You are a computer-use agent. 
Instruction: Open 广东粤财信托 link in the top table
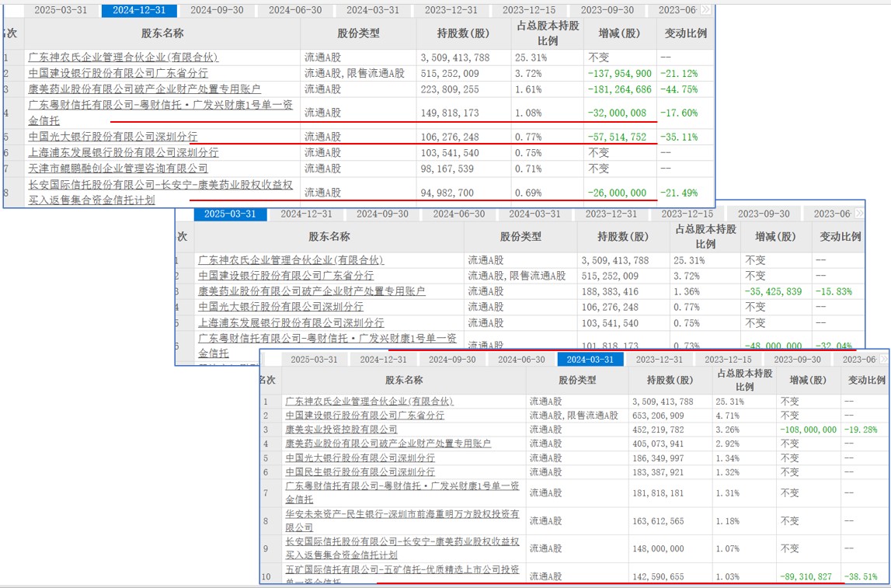(x=161, y=113)
